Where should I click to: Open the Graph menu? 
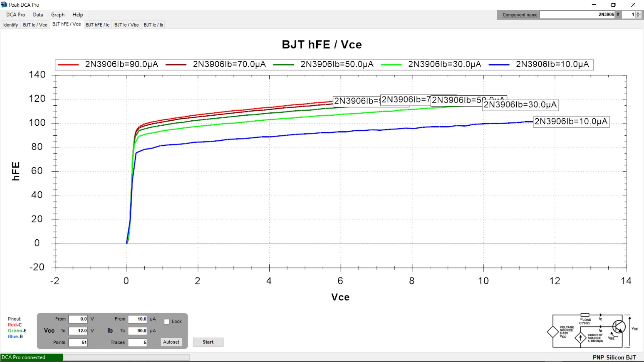pos(57,15)
